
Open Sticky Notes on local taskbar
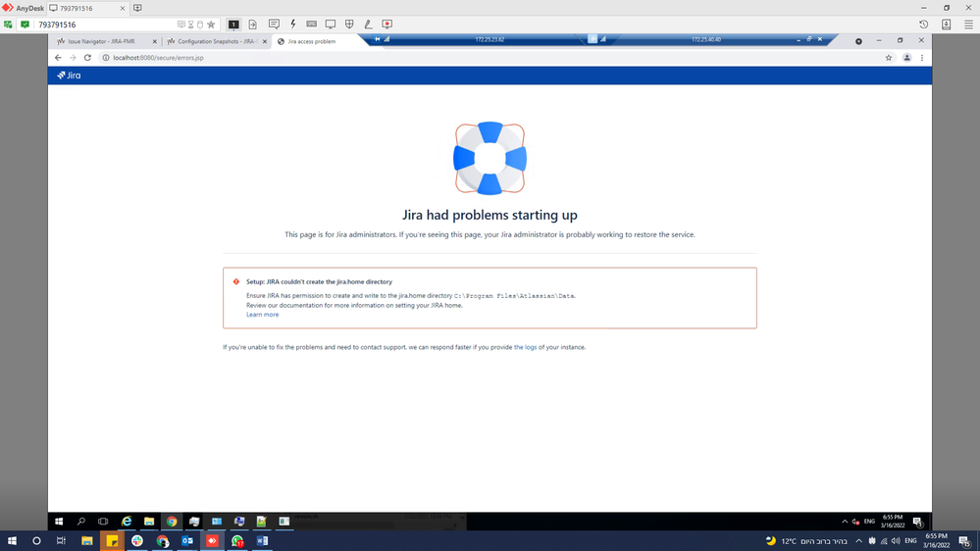click(112, 541)
